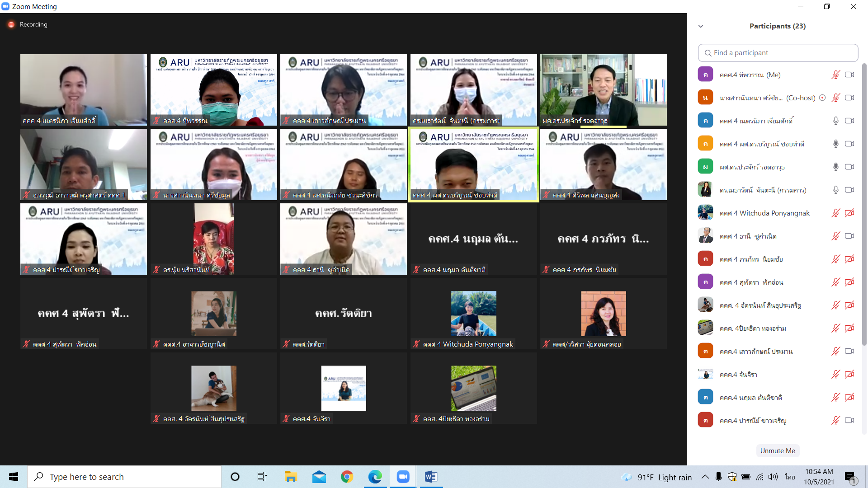Click camera-off icon for คศศ 4 ภรภัทร นิยมชัย
868x488 pixels.
[x=849, y=259]
